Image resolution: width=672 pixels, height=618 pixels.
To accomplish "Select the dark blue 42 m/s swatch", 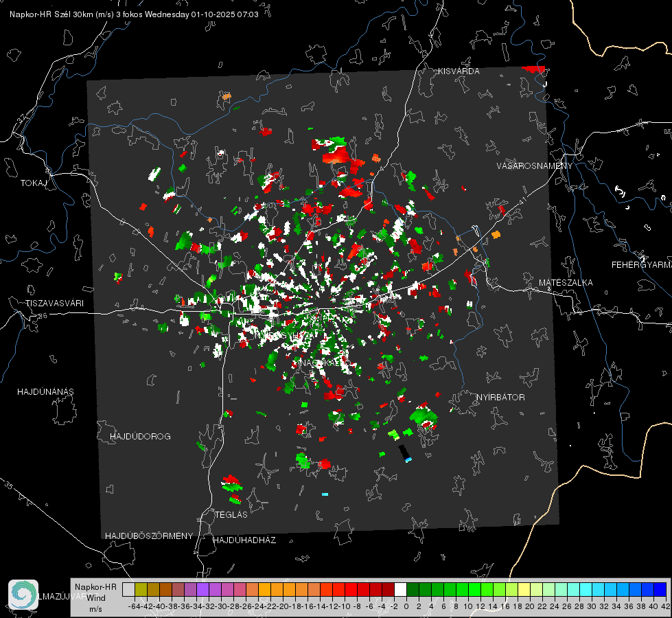I will coord(660,589).
